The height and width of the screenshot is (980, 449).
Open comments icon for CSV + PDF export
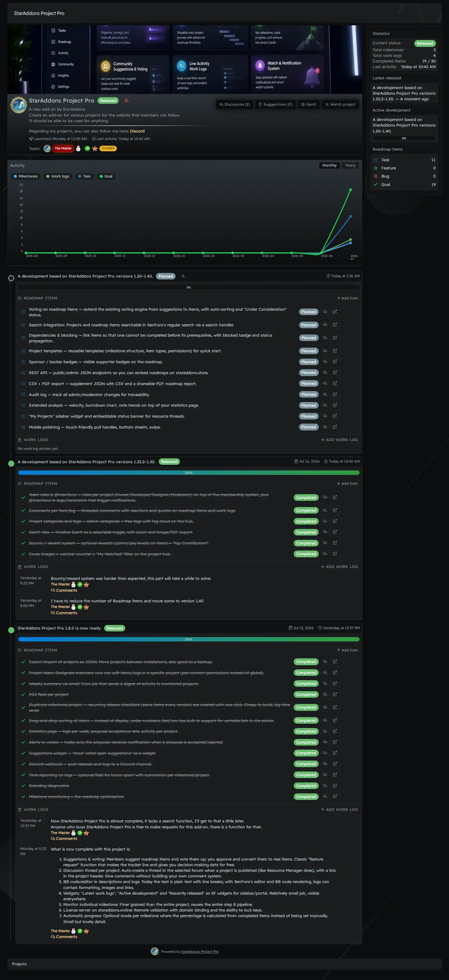tap(325, 384)
